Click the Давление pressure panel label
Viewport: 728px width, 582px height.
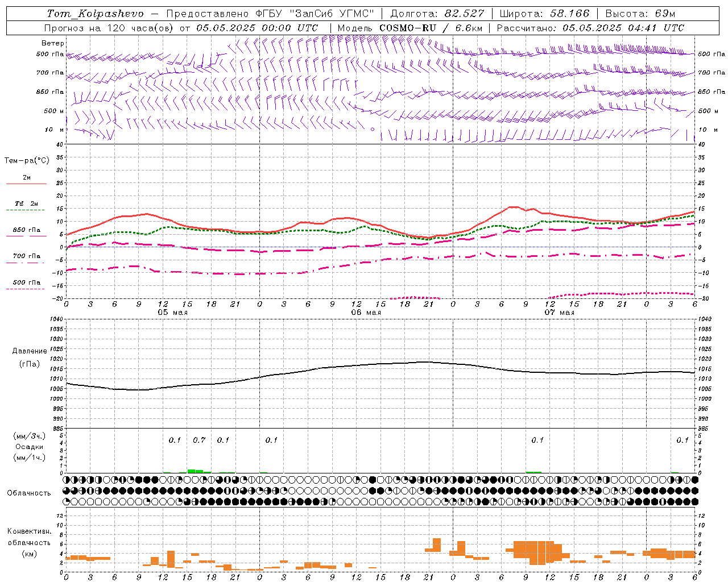coord(29,351)
